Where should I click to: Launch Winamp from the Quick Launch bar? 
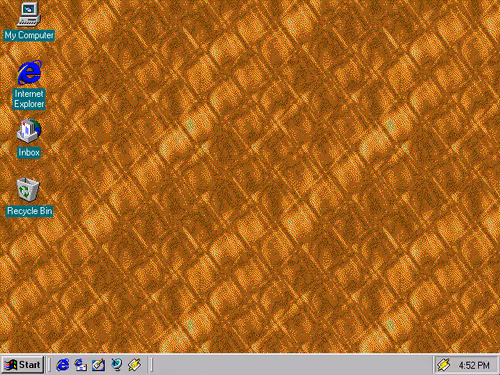point(134,365)
